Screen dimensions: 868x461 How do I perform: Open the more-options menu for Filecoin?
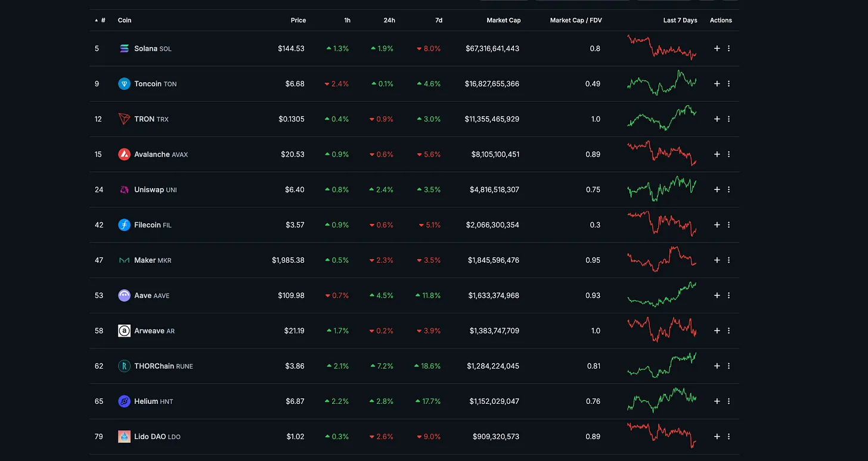tap(729, 225)
